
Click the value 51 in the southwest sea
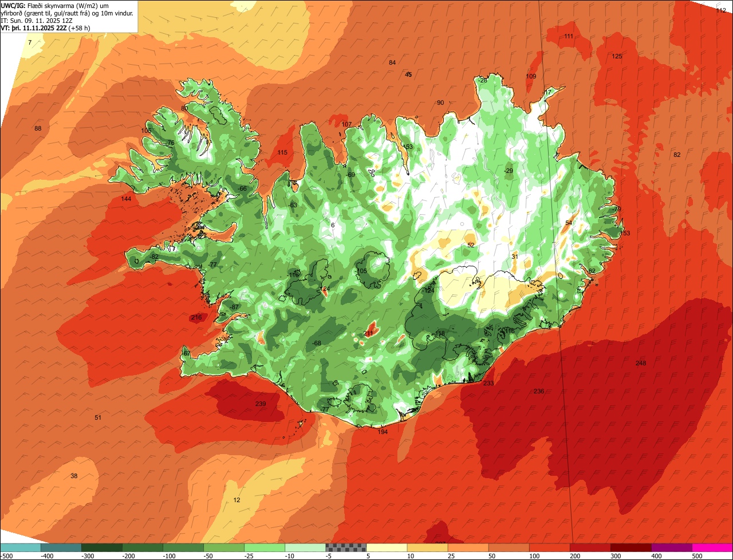pyautogui.click(x=98, y=417)
